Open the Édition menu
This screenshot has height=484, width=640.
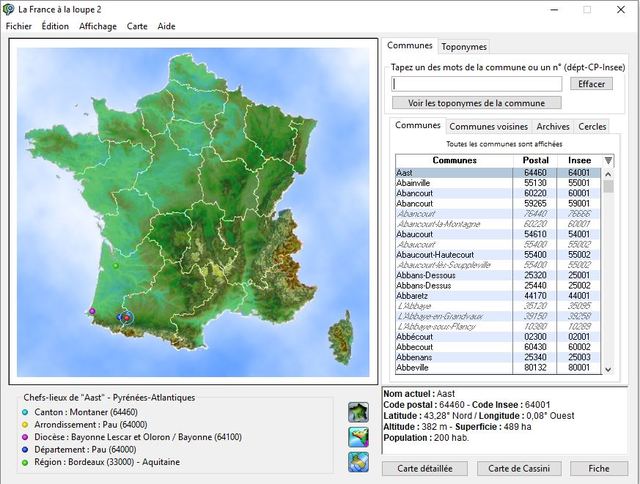click(55, 26)
